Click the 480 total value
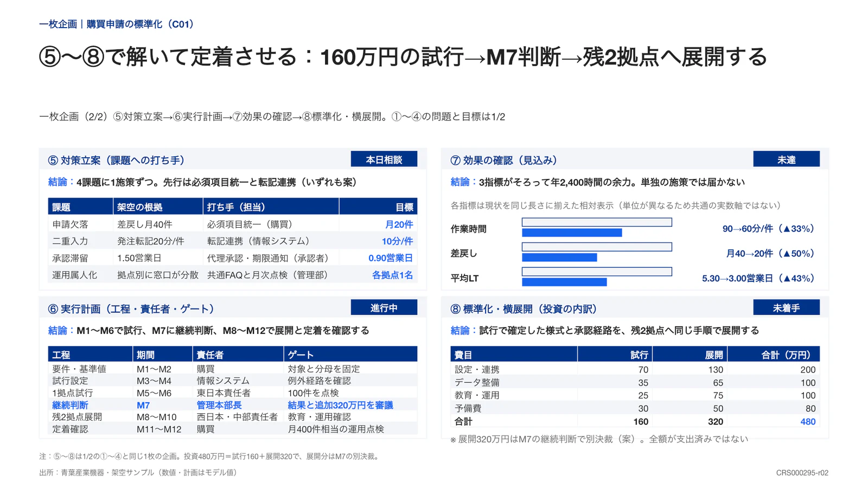Viewport: 868px width, 488px height. pos(808,422)
